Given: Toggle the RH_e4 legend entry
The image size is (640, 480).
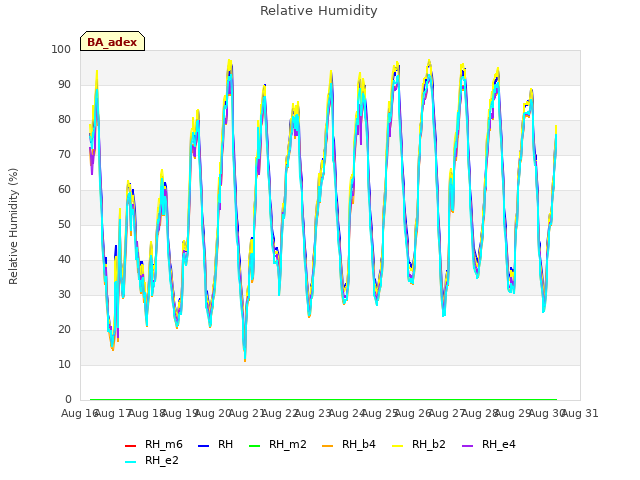Looking at the screenshot, I should tap(489, 444).
